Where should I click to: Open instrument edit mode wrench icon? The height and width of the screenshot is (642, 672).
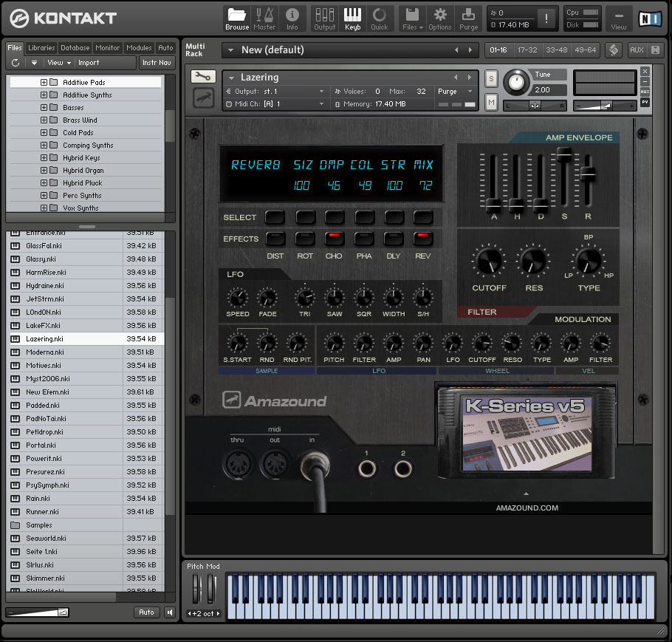tap(203, 77)
